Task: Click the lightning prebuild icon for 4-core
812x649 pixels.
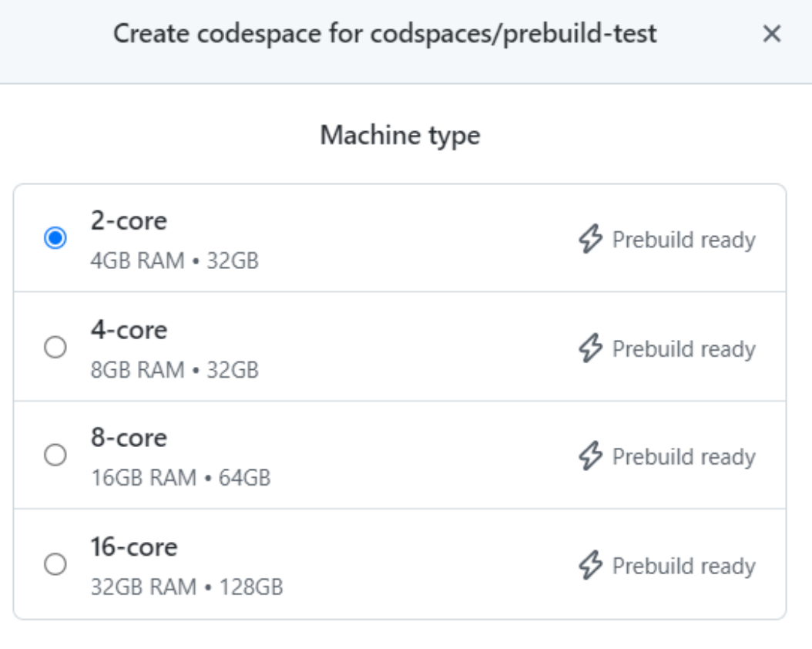Action: click(x=589, y=348)
